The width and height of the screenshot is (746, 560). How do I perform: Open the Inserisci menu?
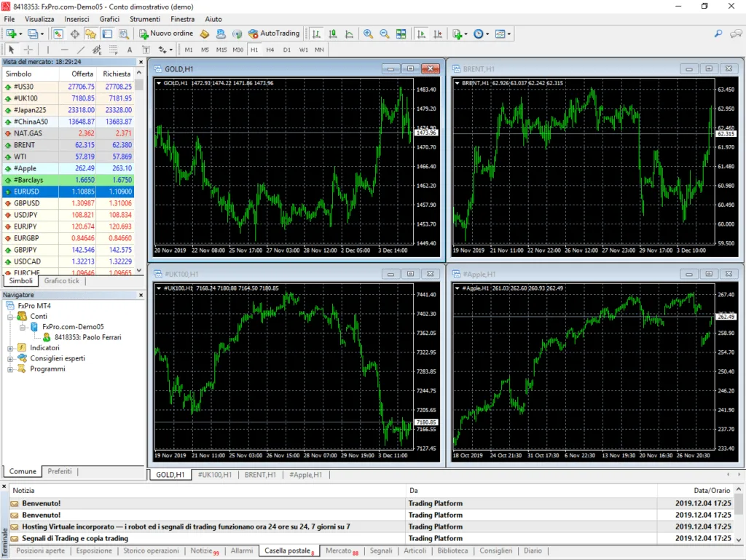click(x=76, y=19)
